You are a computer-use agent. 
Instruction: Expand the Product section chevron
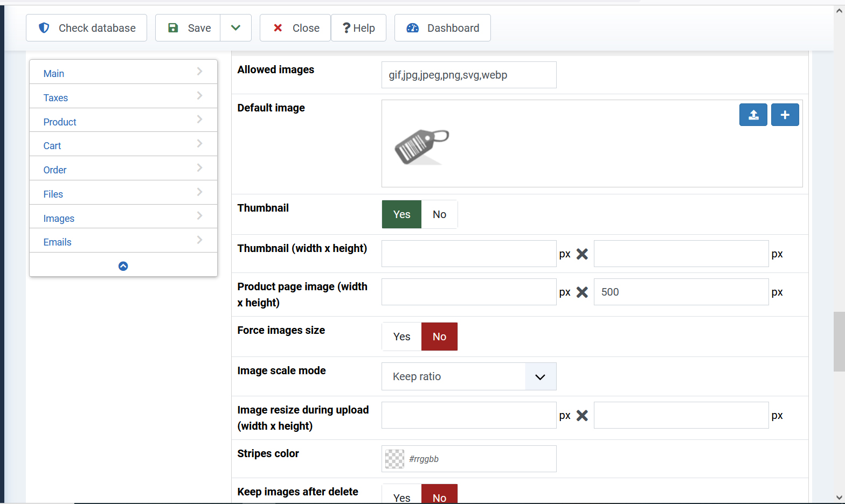click(199, 120)
